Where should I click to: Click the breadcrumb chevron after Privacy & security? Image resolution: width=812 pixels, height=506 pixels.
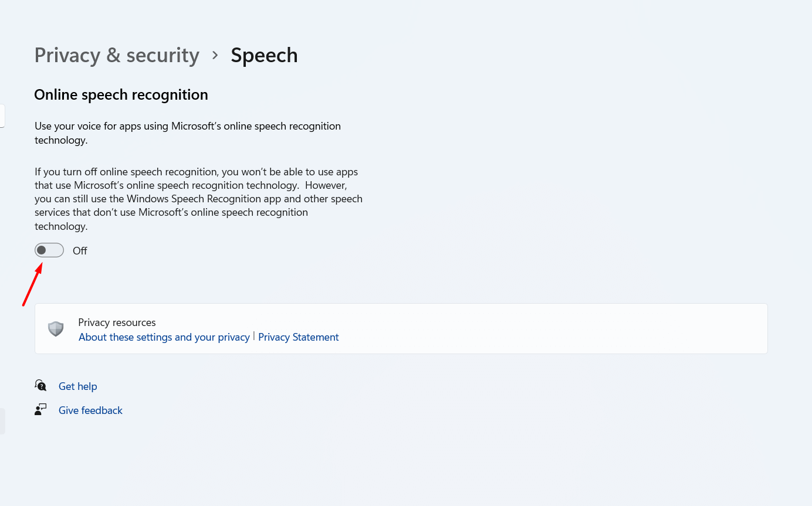point(214,55)
